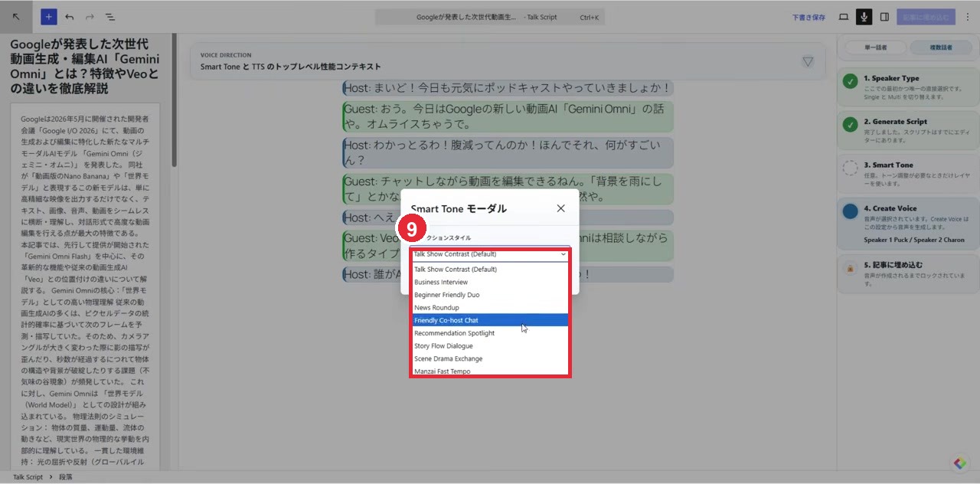The width and height of the screenshot is (980, 484).
Task: Click the blue plus block inserter button
Action: [49, 17]
